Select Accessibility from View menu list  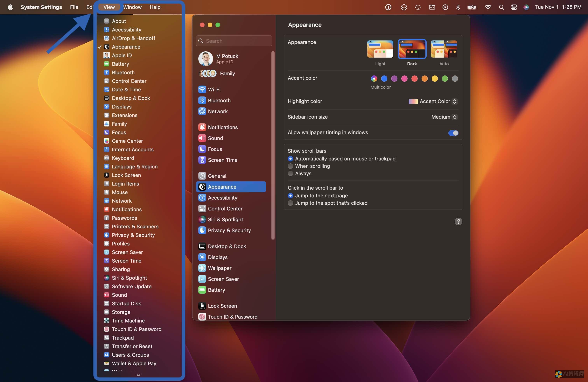point(126,29)
